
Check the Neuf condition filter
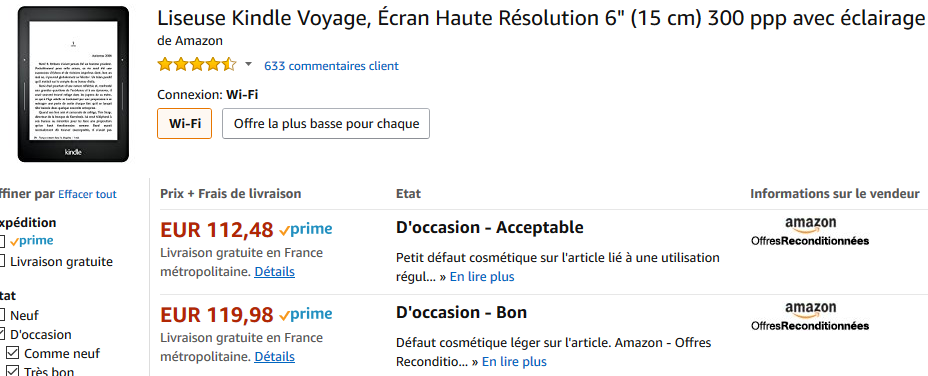[x=2, y=316]
